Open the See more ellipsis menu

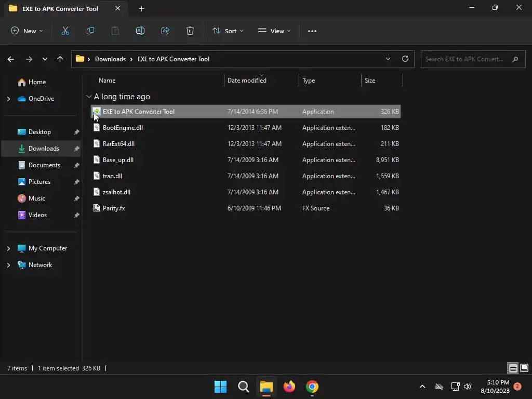click(x=312, y=31)
